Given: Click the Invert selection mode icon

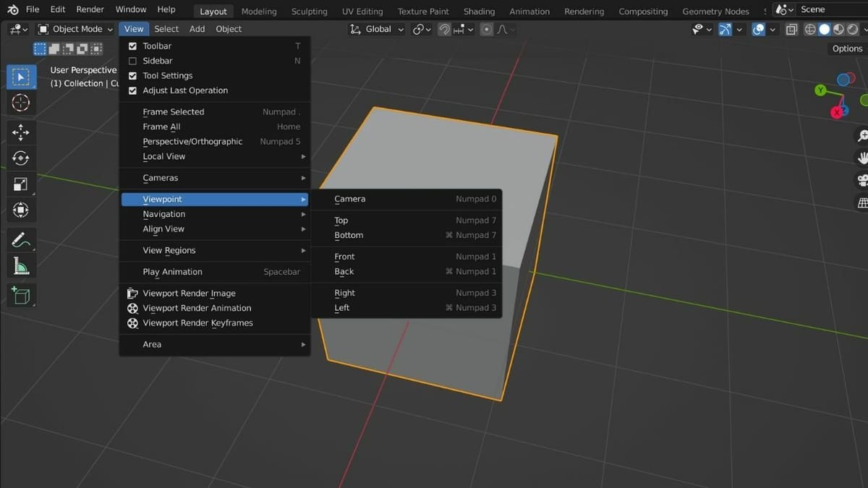Looking at the screenshot, I should click(x=82, y=49).
